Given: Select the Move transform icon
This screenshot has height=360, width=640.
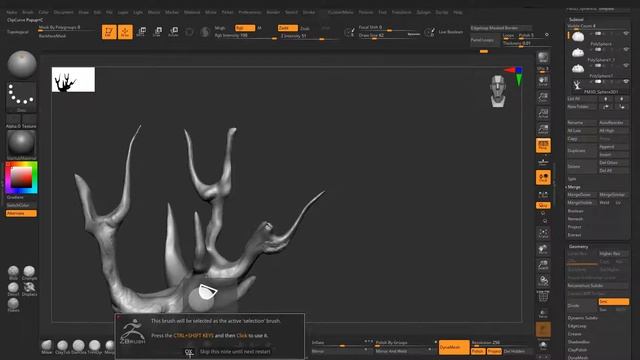Looking at the screenshot, I should 142,32.
